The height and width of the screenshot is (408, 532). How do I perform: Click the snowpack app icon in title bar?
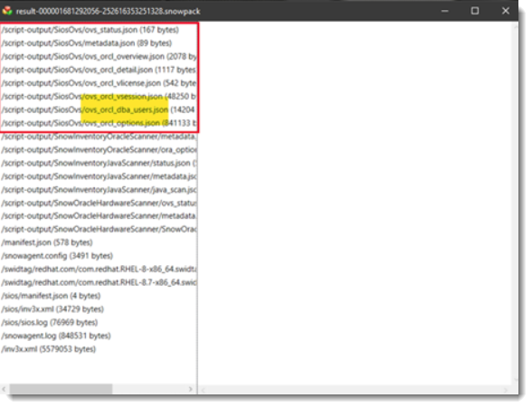tap(7, 11)
